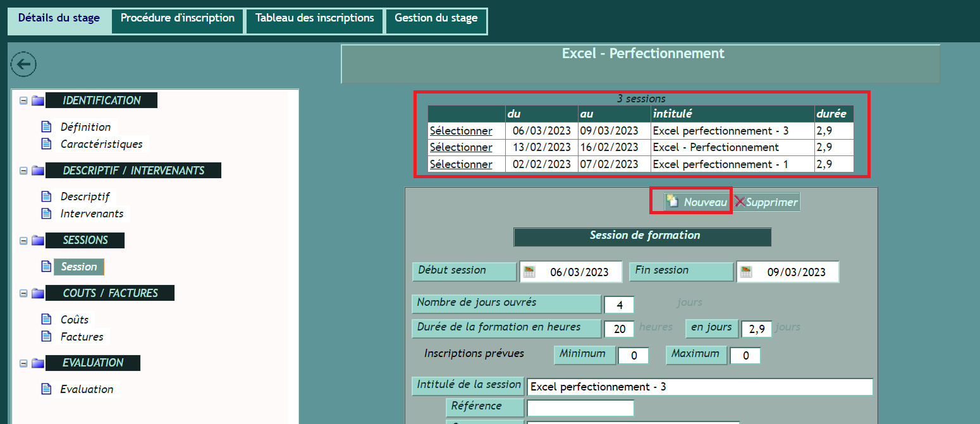Image resolution: width=980 pixels, height=424 pixels.
Task: Delete session using Supprimer button
Action: point(766,202)
